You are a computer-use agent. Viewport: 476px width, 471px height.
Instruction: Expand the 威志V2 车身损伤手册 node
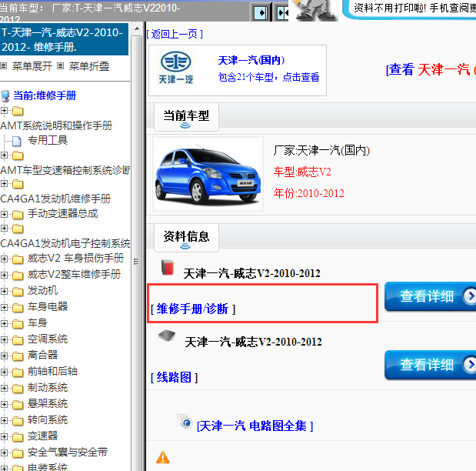pyautogui.click(x=4, y=259)
